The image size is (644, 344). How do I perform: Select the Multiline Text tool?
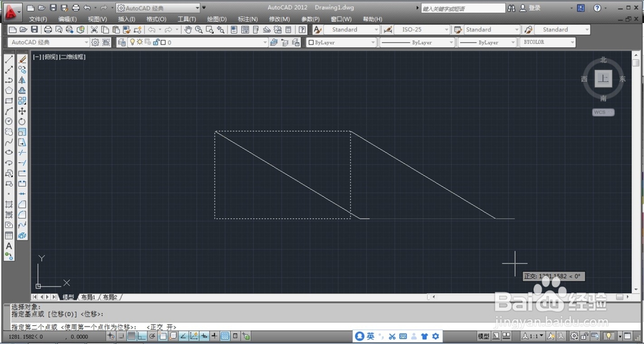pos(8,246)
